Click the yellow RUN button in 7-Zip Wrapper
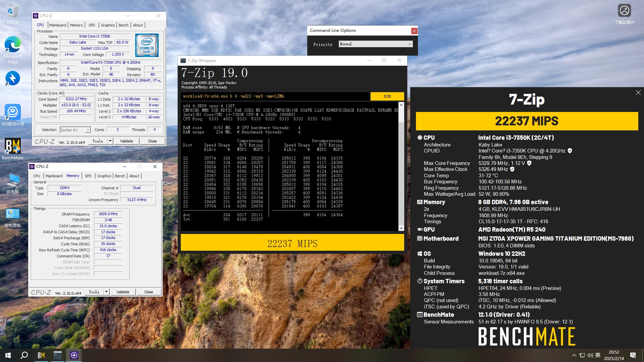Viewport: 644px width, 362px height. 387,97
